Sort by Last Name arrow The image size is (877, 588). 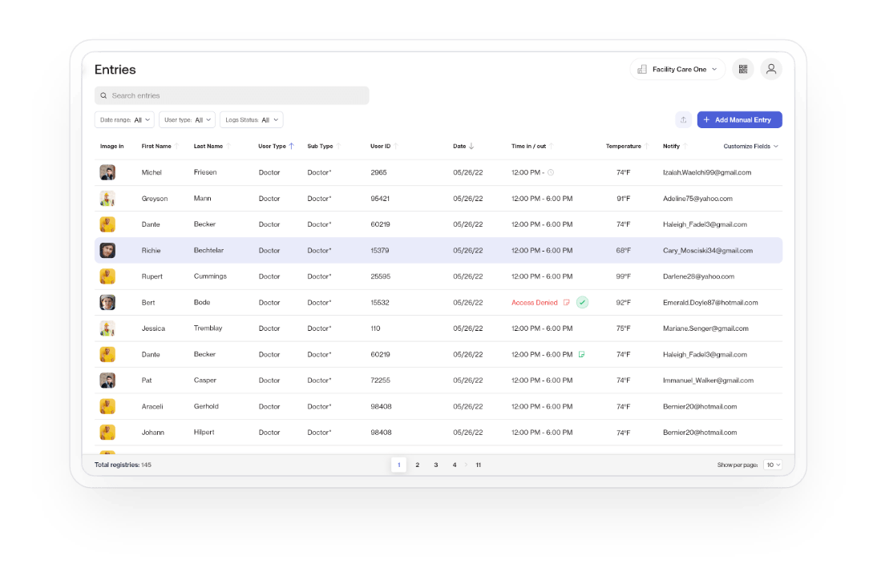click(x=228, y=146)
